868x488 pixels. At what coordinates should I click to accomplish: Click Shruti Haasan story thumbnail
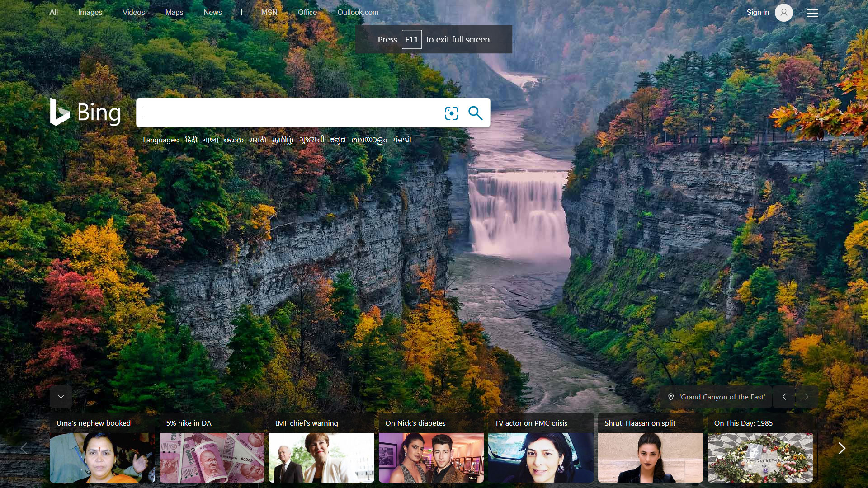pyautogui.click(x=651, y=458)
